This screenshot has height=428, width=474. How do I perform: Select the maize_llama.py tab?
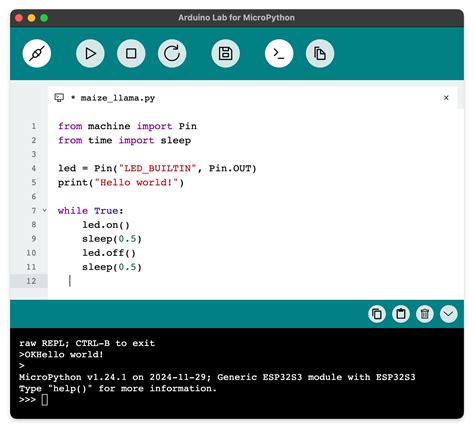tap(253, 98)
